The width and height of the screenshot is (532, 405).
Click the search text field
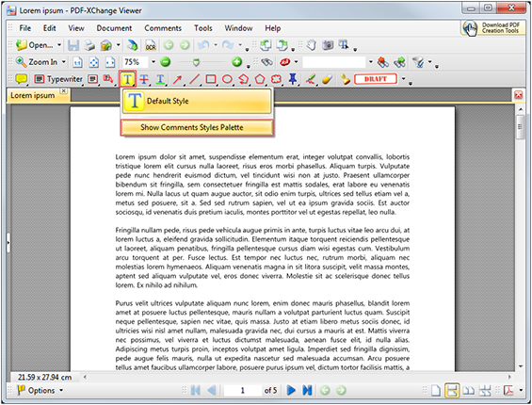334,62
